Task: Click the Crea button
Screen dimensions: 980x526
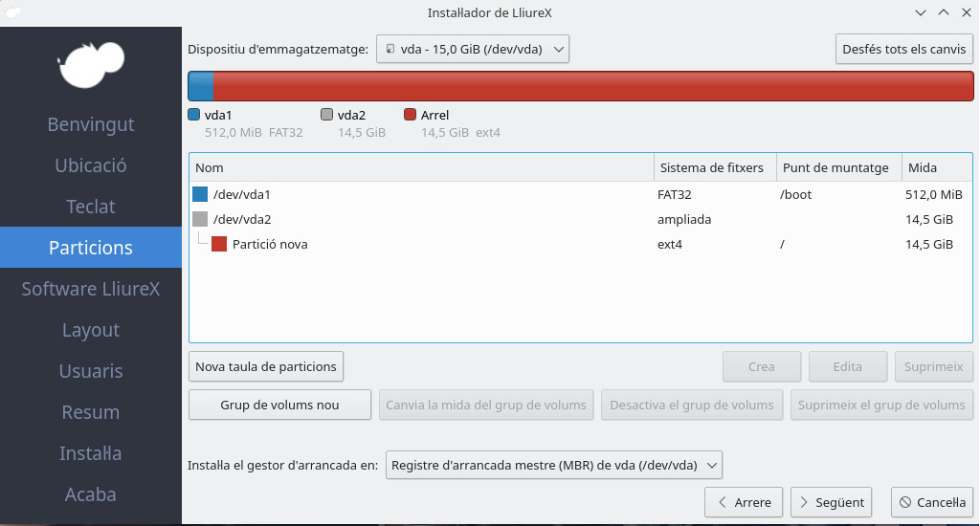Action: [x=762, y=366]
